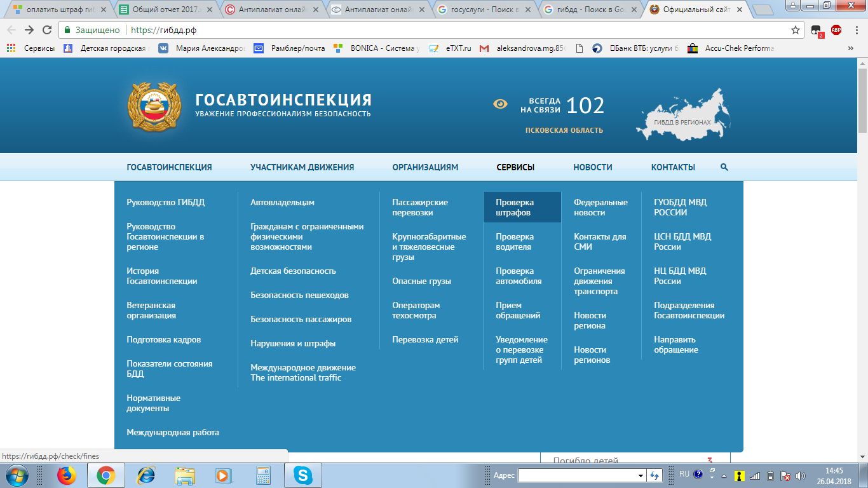Click the Russia map ГИБДД в регионах
Screen dimensions: 868x488
coord(683,115)
